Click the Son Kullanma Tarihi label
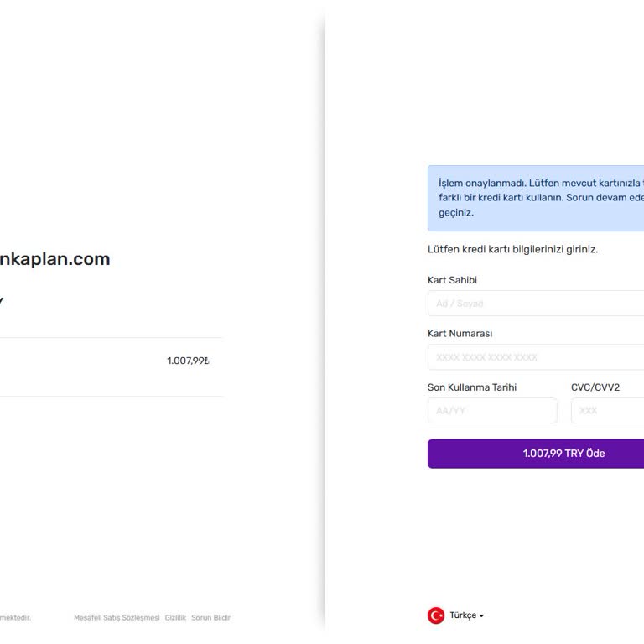The height and width of the screenshot is (644, 644). pyautogui.click(x=472, y=387)
